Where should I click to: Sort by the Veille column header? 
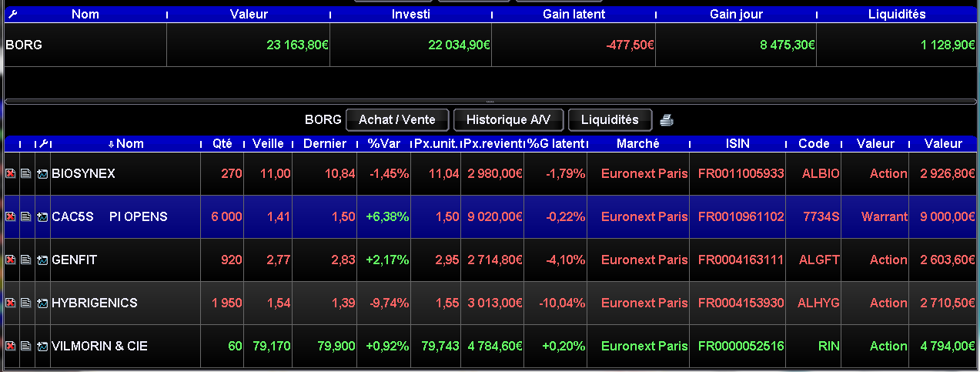[268, 143]
